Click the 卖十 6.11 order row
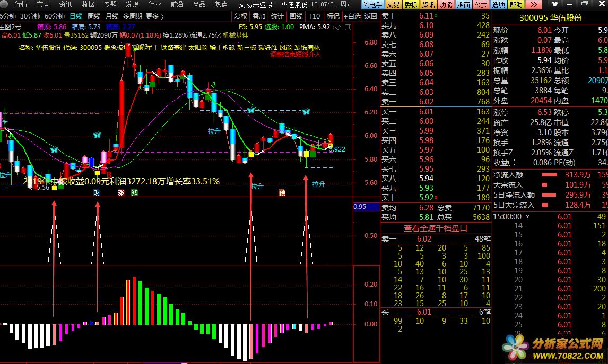Viewport: 608px width, 364px height. coord(436,16)
